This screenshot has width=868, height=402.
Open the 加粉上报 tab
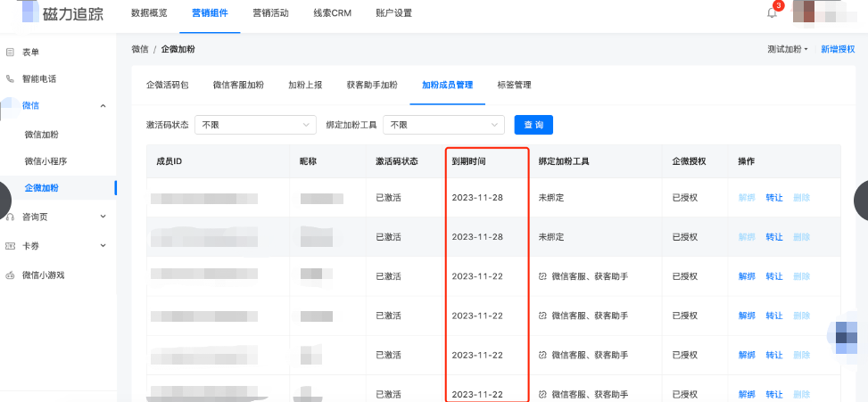coord(305,86)
